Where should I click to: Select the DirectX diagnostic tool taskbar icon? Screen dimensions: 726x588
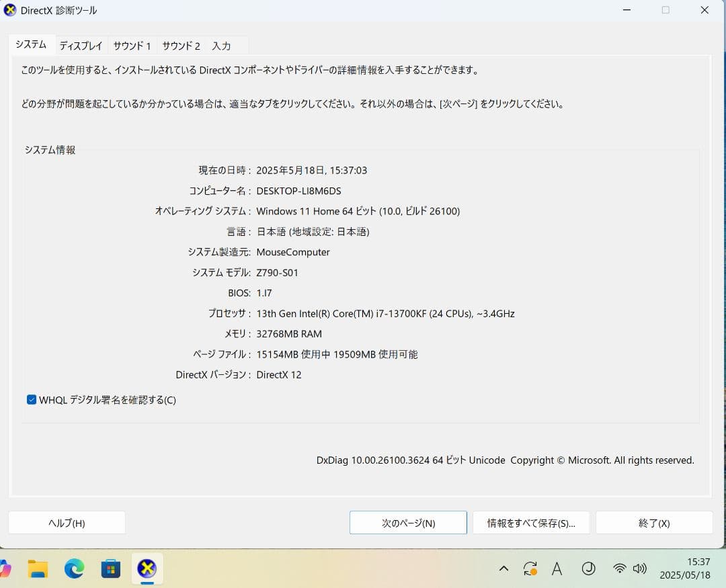147,569
